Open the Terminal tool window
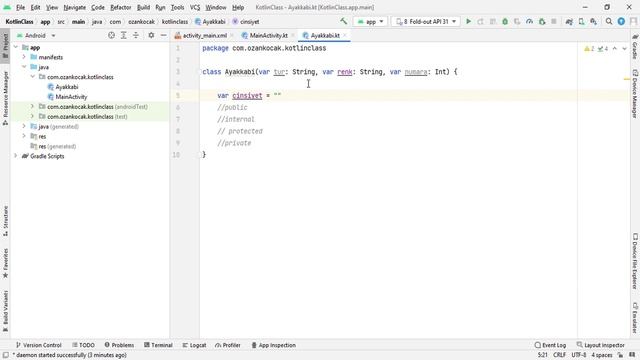This screenshot has height=360, width=640. [x=158, y=345]
